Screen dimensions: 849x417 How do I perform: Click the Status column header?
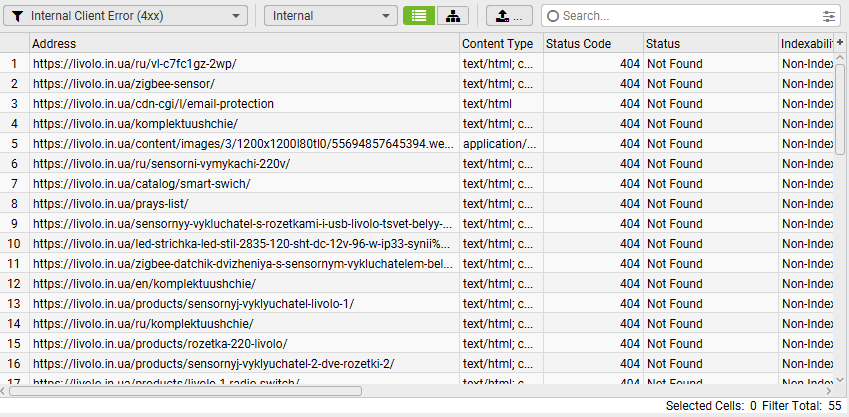click(x=708, y=44)
